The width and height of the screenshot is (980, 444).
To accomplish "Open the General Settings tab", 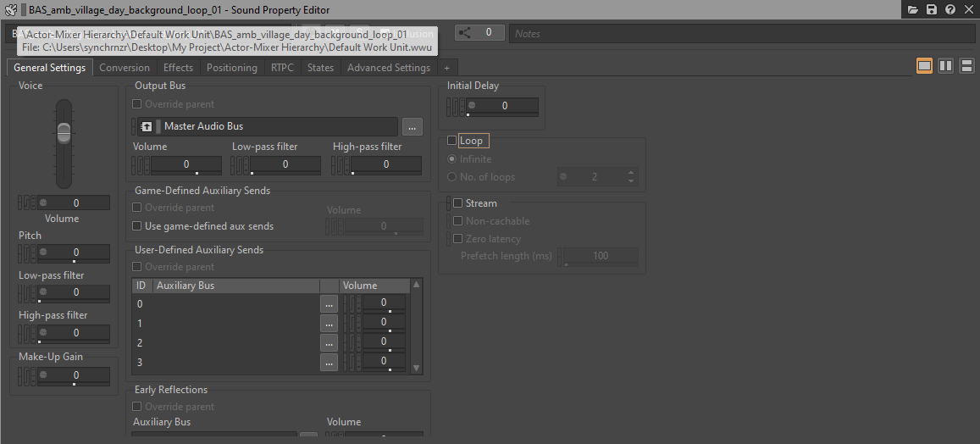I will pos(49,68).
